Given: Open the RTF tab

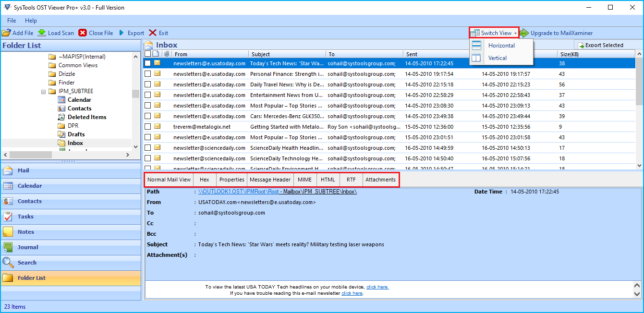Looking at the screenshot, I should click(351, 180).
